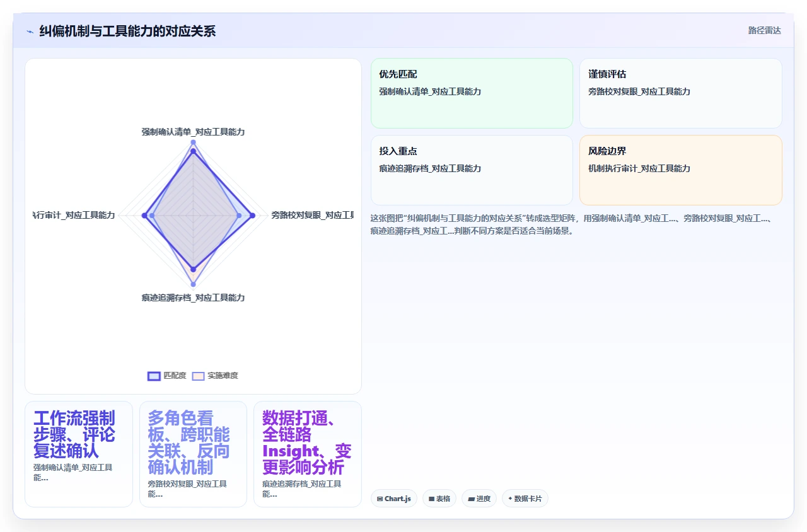Click the 数据打通 Insight data card
This screenshot has height=532, width=807.
point(308,454)
